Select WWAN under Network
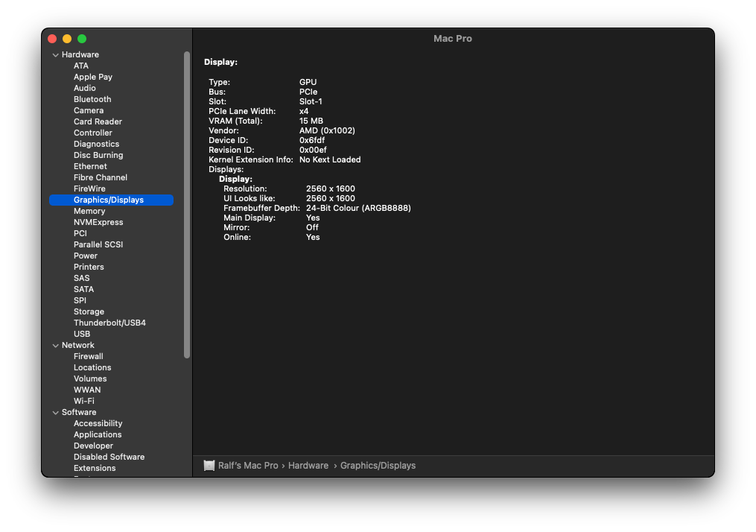 [87, 390]
